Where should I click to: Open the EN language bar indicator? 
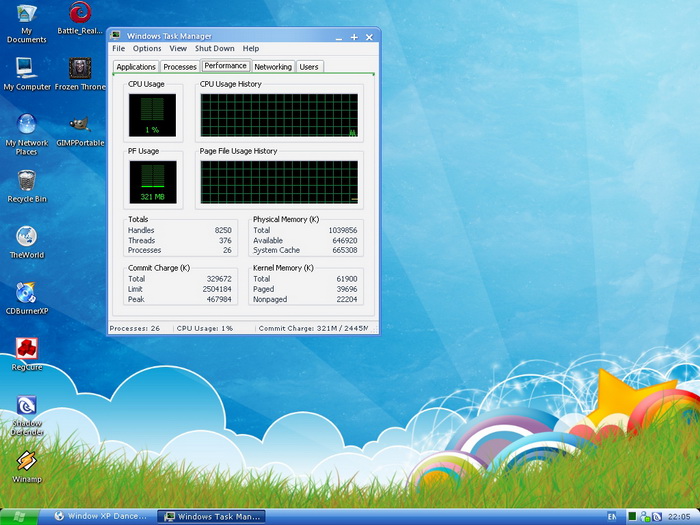pos(612,517)
